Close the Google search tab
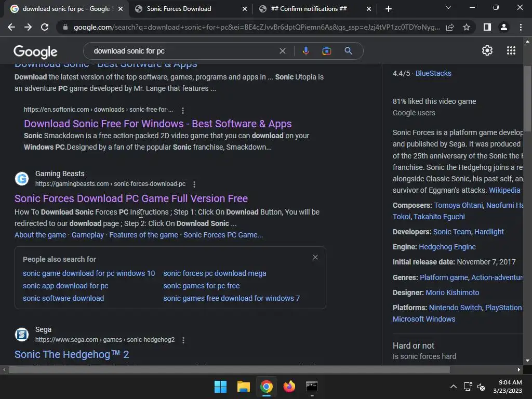Viewport: 532px width, 399px height. click(121, 9)
